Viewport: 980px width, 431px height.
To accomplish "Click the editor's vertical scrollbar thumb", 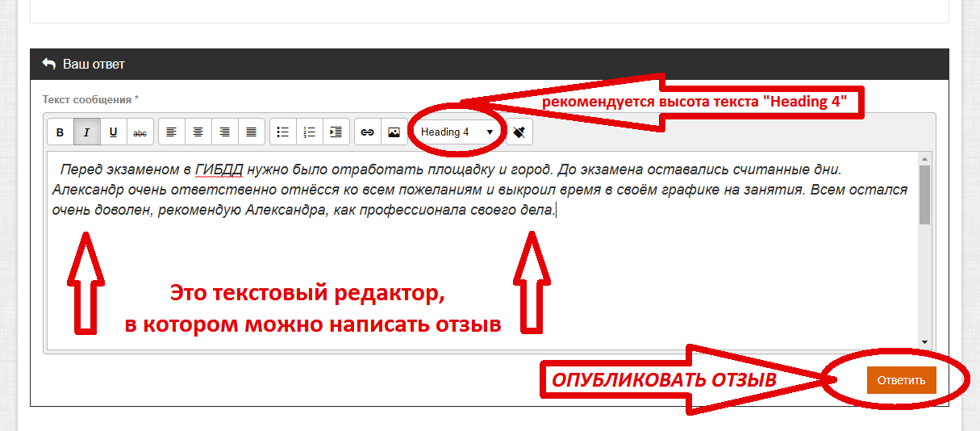I will pyautogui.click(x=925, y=195).
